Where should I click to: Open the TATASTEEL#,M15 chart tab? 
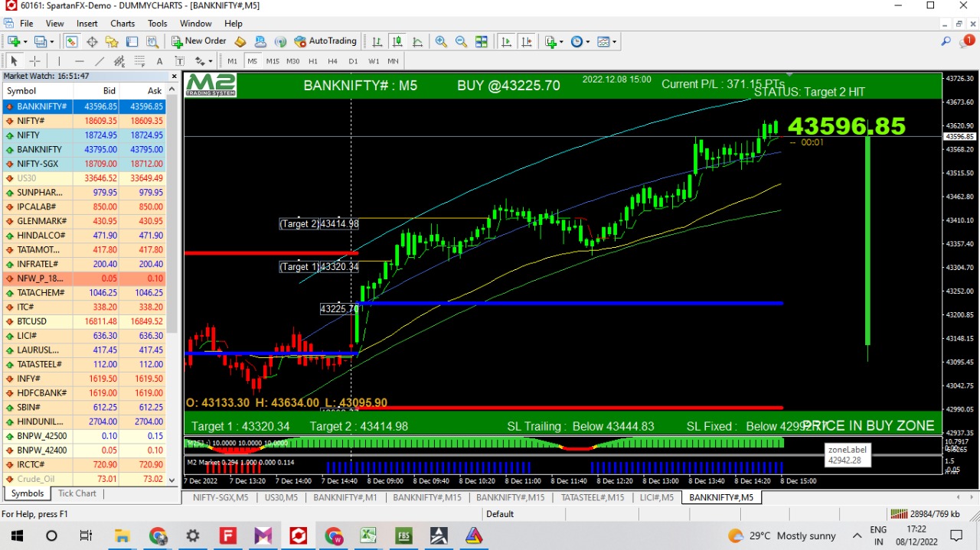coord(593,497)
